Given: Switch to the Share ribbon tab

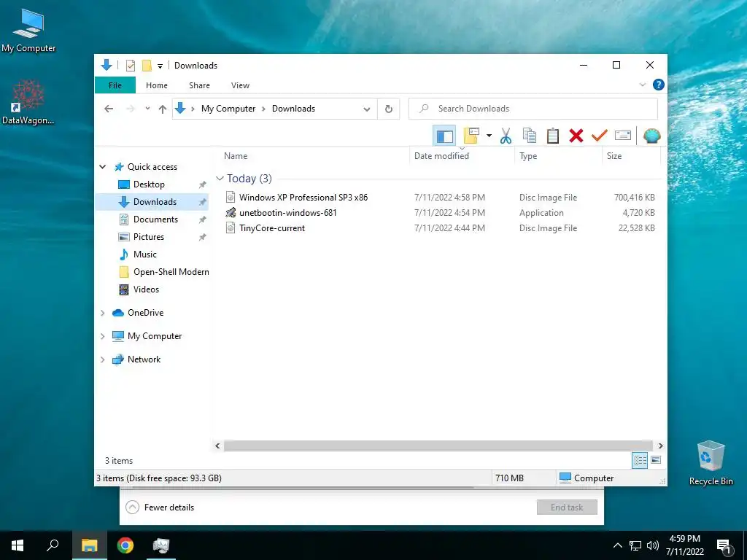Looking at the screenshot, I should 199,85.
